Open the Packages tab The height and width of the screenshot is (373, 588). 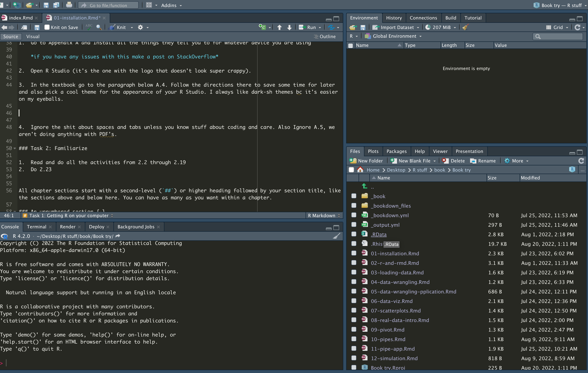pos(396,151)
